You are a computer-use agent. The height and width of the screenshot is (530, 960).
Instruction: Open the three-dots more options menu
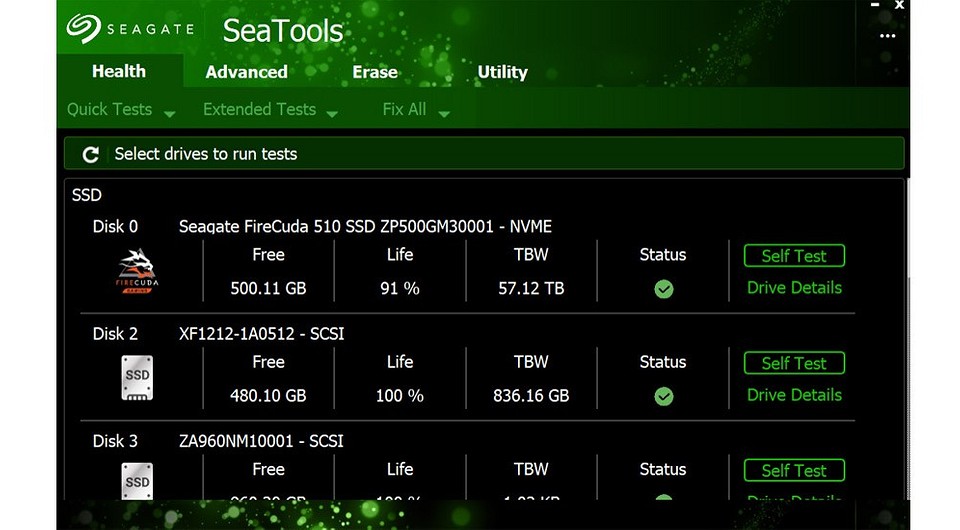887,36
